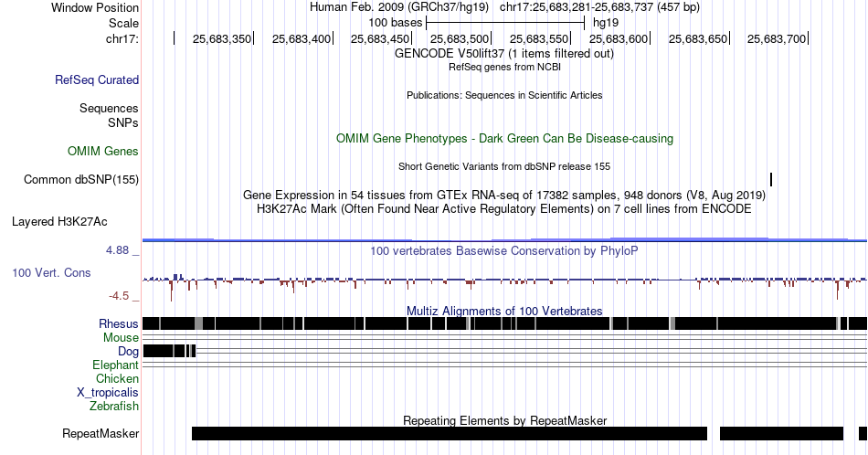
Task: Click the dbSNP variant tick mark
Action: (771, 179)
